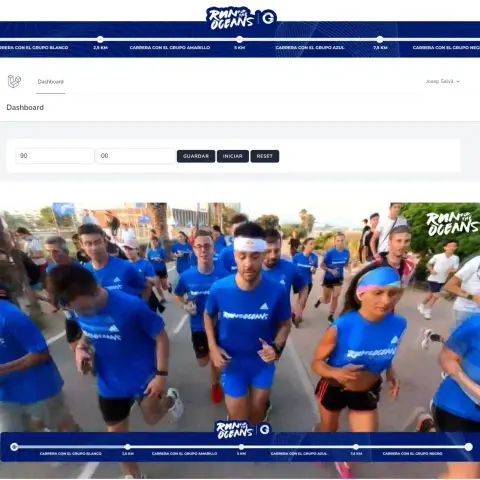This screenshot has width=480, height=480.
Task: Focus the minutes field showing 90
Action: tap(55, 156)
